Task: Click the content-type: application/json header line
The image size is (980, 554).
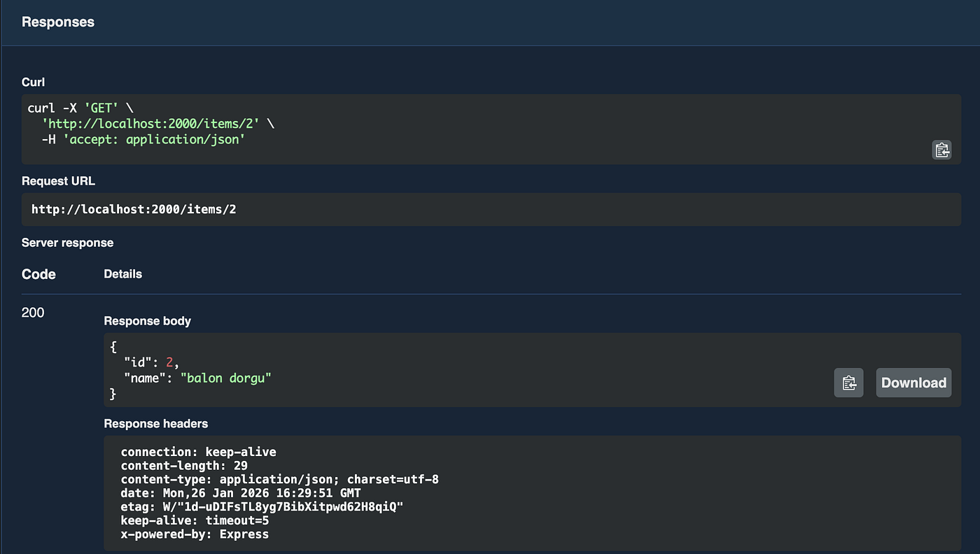Action: point(279,479)
